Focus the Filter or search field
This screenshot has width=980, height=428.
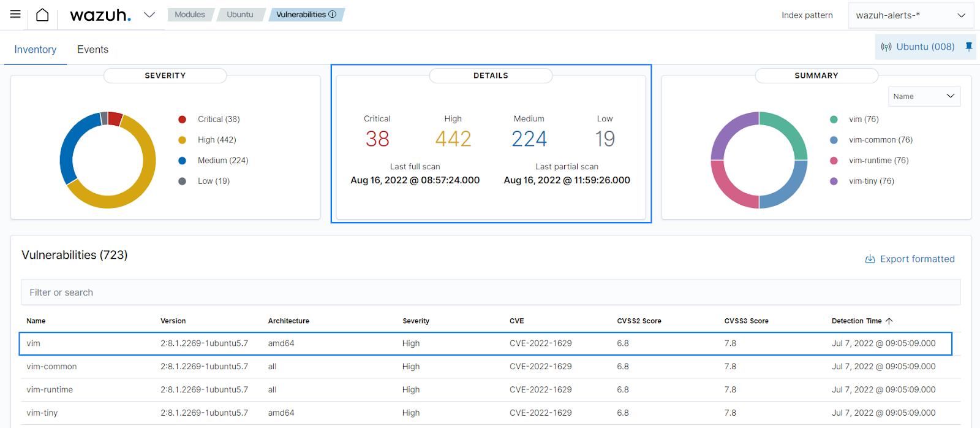click(491, 292)
